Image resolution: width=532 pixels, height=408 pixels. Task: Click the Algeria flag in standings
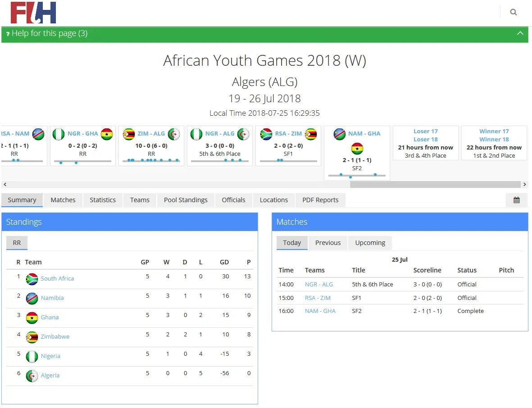pos(32,376)
